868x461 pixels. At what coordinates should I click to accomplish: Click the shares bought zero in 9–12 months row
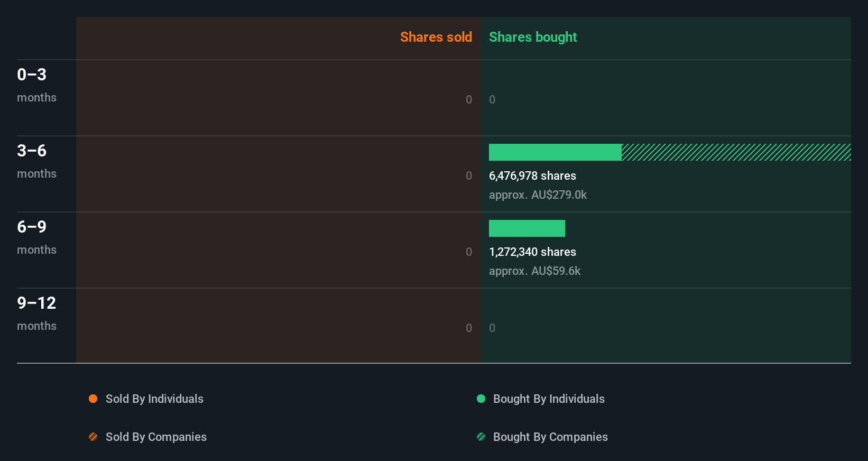point(492,328)
